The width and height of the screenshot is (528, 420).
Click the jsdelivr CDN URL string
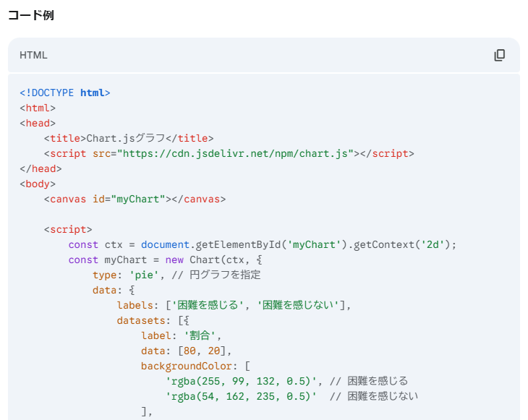[x=235, y=153]
